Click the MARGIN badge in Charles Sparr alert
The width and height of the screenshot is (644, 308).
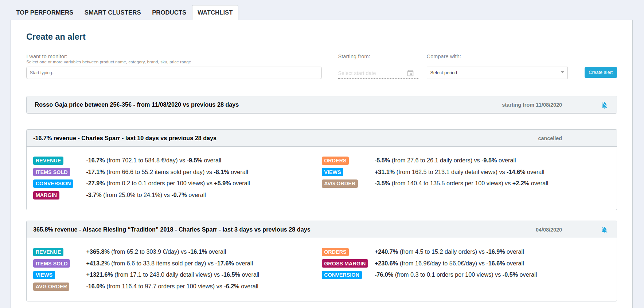pyautogui.click(x=46, y=195)
